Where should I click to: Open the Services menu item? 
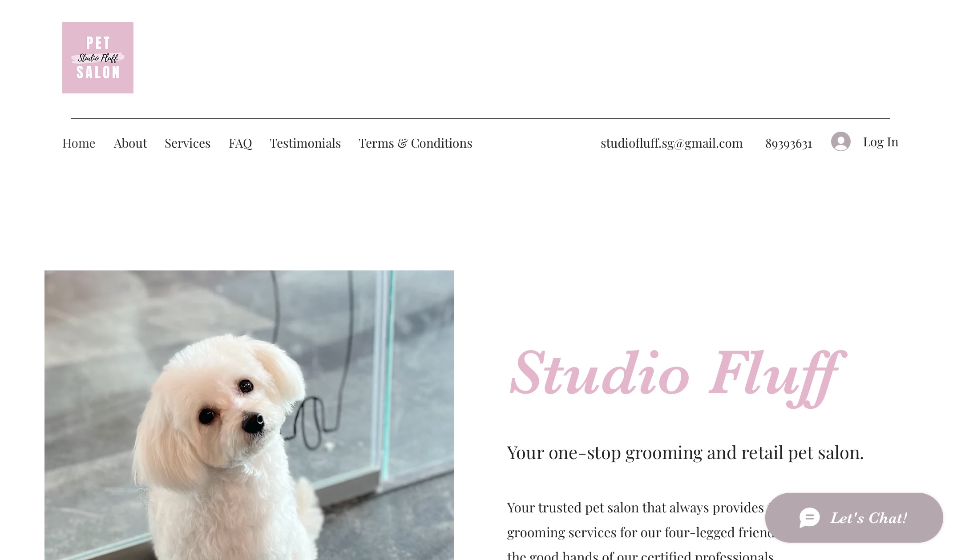pyautogui.click(x=187, y=143)
